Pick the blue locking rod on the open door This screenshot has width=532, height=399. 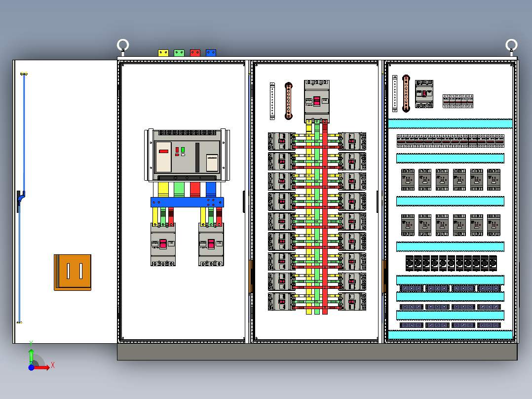coord(24,133)
